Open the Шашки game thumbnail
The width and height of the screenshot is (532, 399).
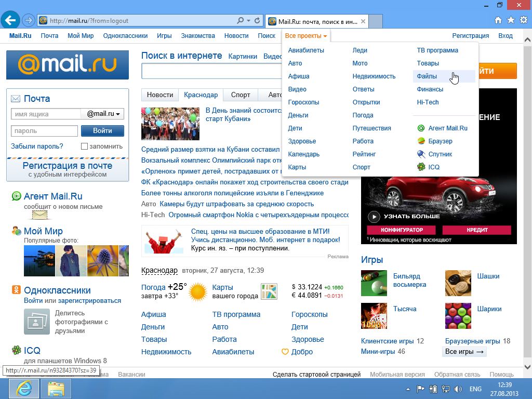(x=458, y=283)
